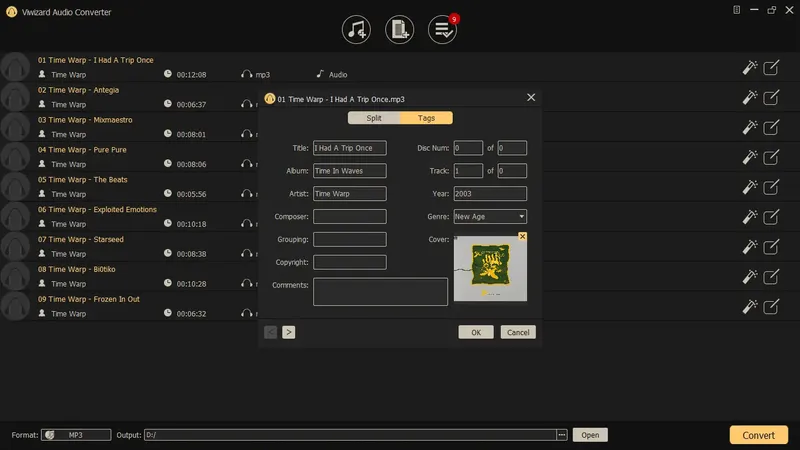Select the album cover thumbnail

(490, 268)
